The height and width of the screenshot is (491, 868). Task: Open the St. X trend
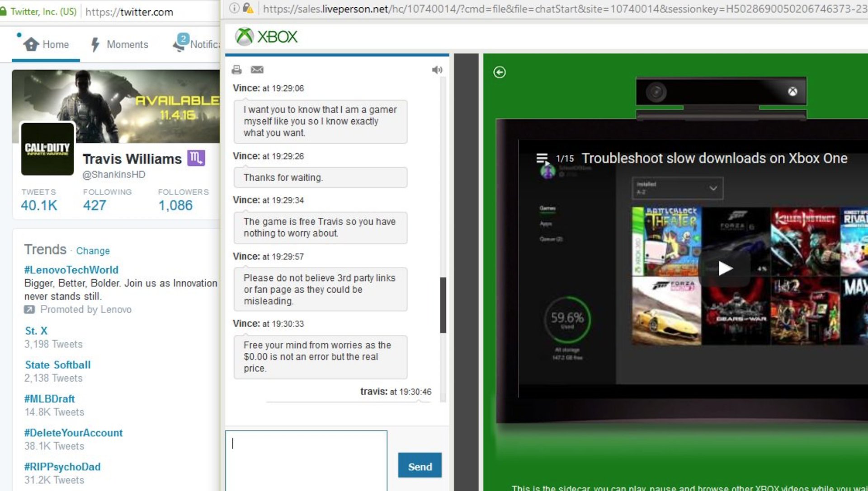36,331
